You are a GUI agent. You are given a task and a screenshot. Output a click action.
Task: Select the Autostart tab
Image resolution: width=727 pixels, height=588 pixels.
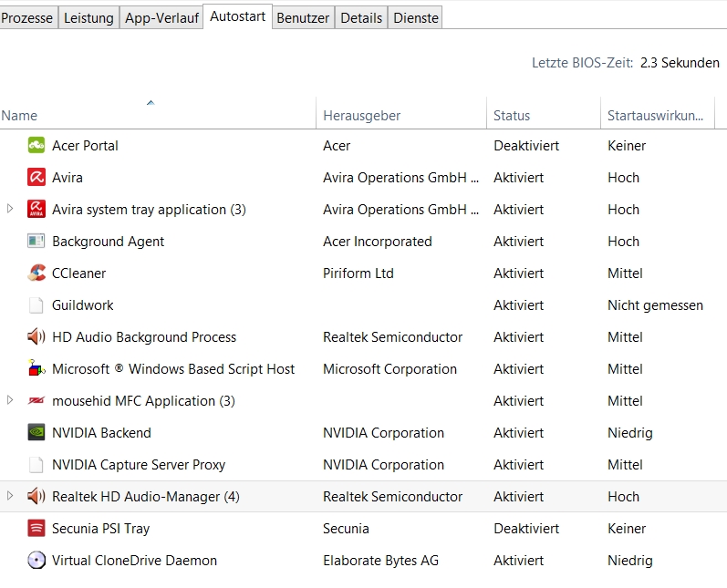point(237,16)
